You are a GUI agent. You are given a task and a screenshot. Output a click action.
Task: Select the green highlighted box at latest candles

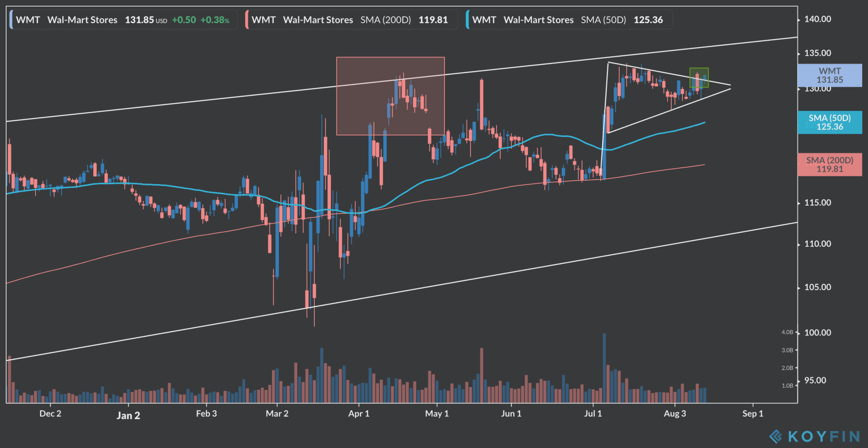point(699,77)
